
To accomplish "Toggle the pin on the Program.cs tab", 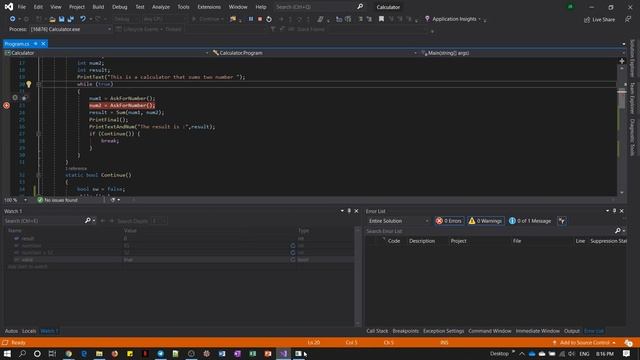I will click(36, 44).
